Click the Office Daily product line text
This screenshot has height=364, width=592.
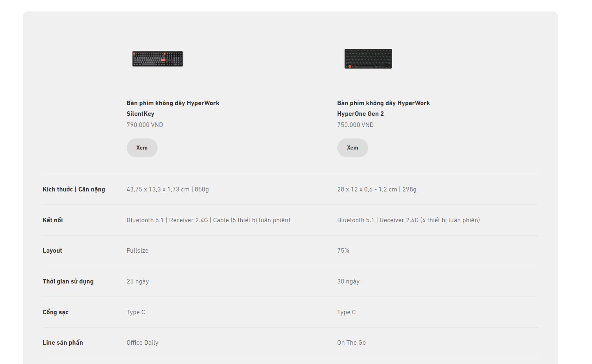(142, 343)
